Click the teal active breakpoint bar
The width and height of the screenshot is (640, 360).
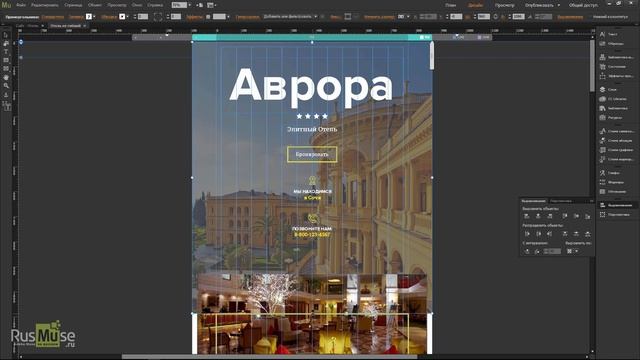(x=312, y=37)
